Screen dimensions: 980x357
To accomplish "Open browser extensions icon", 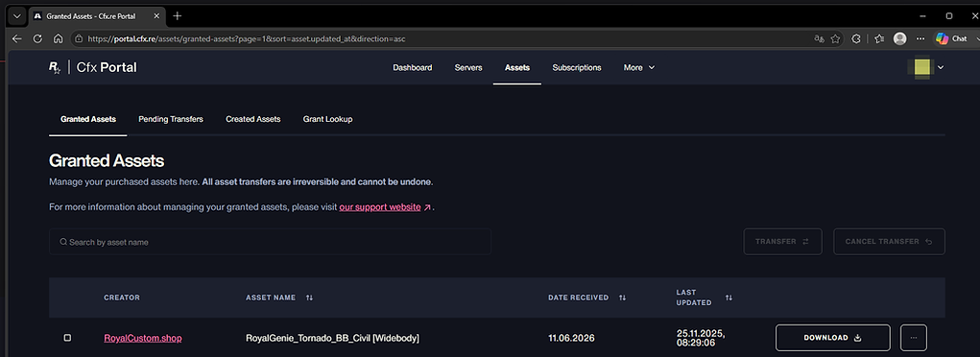I will point(857,38).
